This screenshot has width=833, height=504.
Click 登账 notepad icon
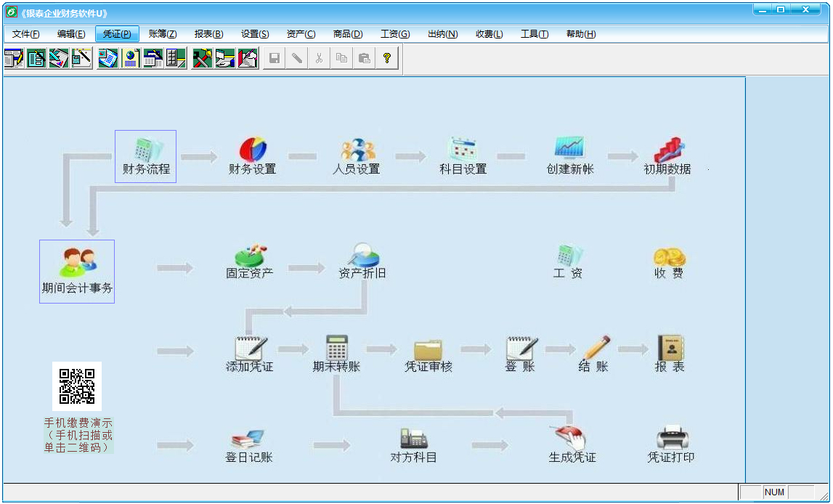(521, 354)
